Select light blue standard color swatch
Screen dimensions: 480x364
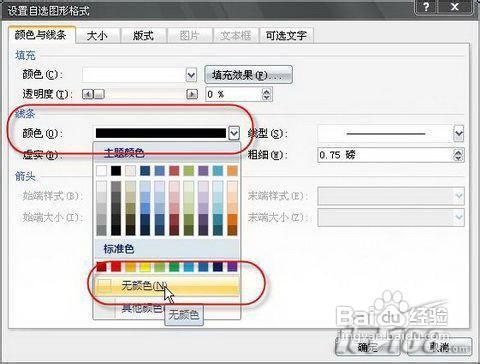click(x=189, y=267)
